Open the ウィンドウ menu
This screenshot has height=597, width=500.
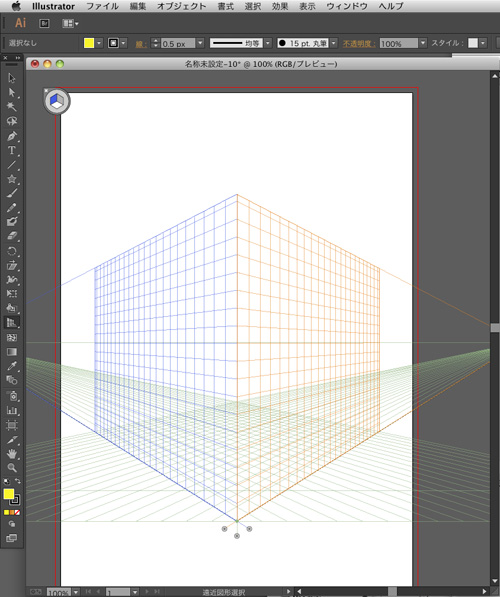[x=347, y=6]
